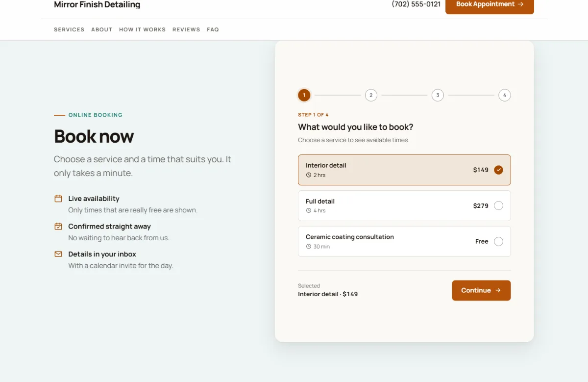
Task: Click the envelope icon beside Details in your inbox
Action: 58,254
